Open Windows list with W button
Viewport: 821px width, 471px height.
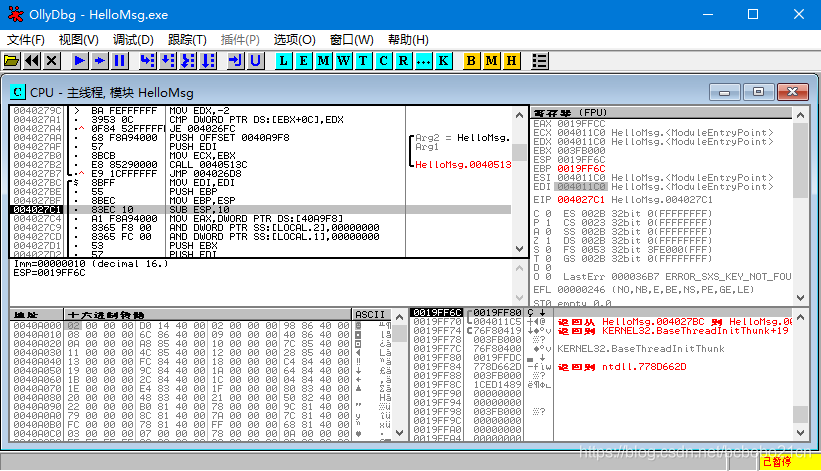(x=343, y=61)
